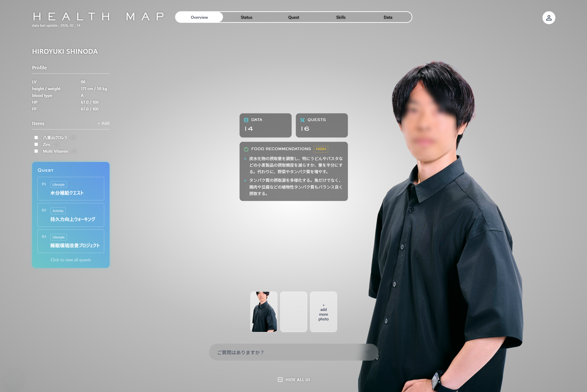Click the DATA database stack icon
The image size is (587, 392).
click(246, 120)
